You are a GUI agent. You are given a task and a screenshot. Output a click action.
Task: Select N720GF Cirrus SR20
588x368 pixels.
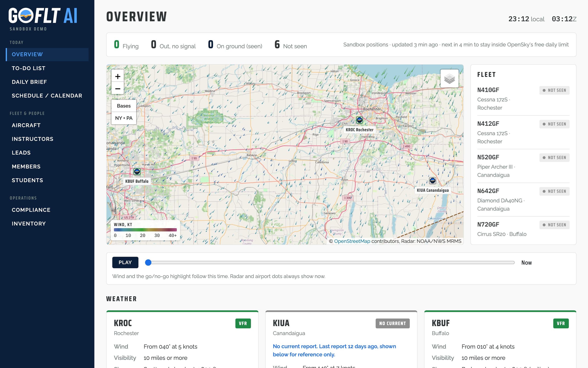pos(523,229)
